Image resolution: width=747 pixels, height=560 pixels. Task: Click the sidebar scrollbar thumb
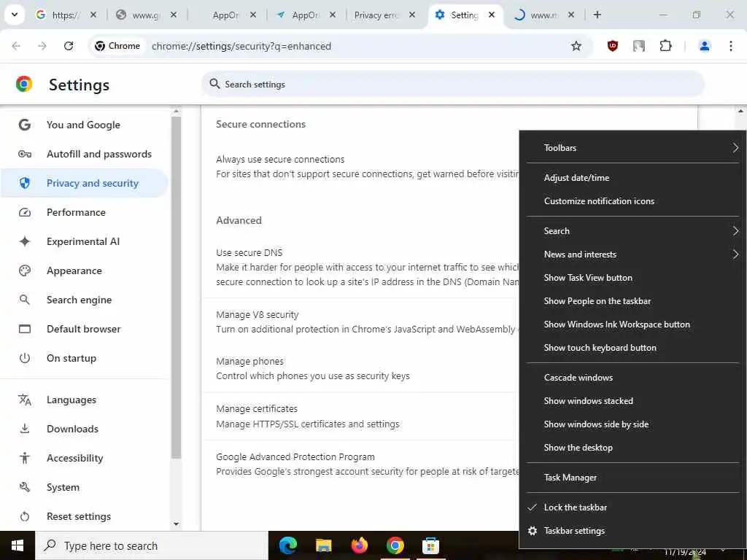(x=177, y=287)
